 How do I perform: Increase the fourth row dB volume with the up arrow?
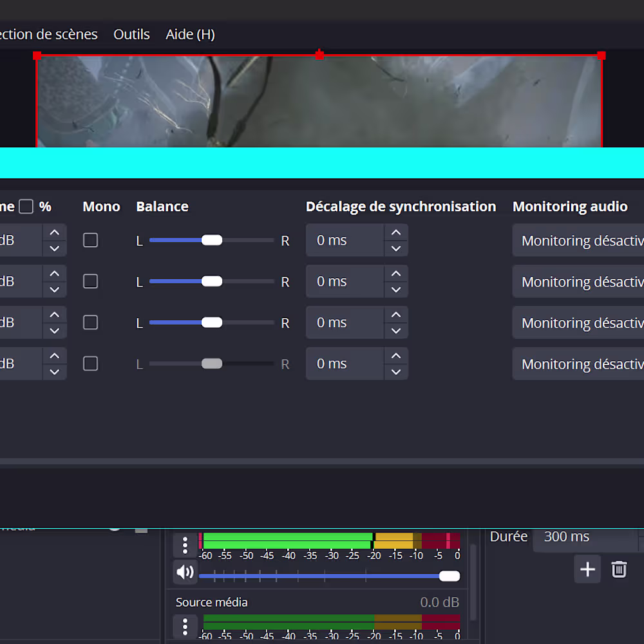54,355
